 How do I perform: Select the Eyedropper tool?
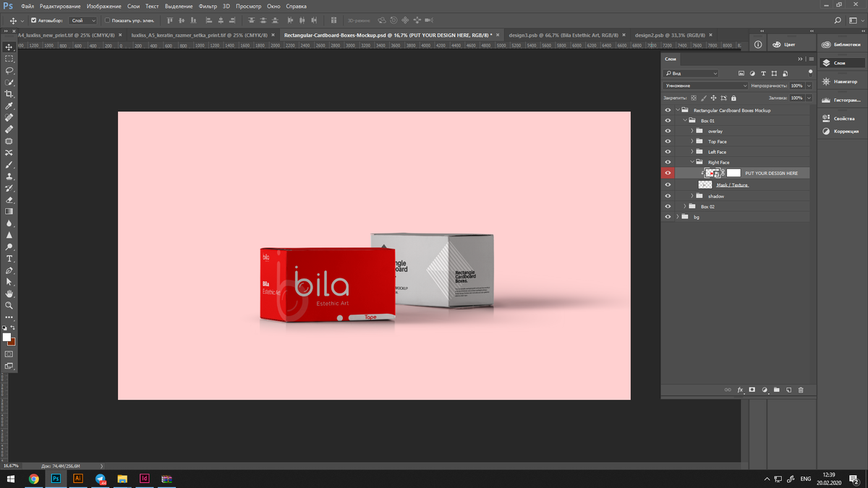pos(9,106)
